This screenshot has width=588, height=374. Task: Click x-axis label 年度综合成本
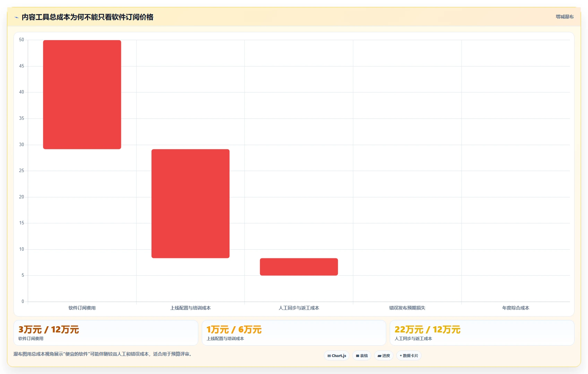[x=516, y=308]
